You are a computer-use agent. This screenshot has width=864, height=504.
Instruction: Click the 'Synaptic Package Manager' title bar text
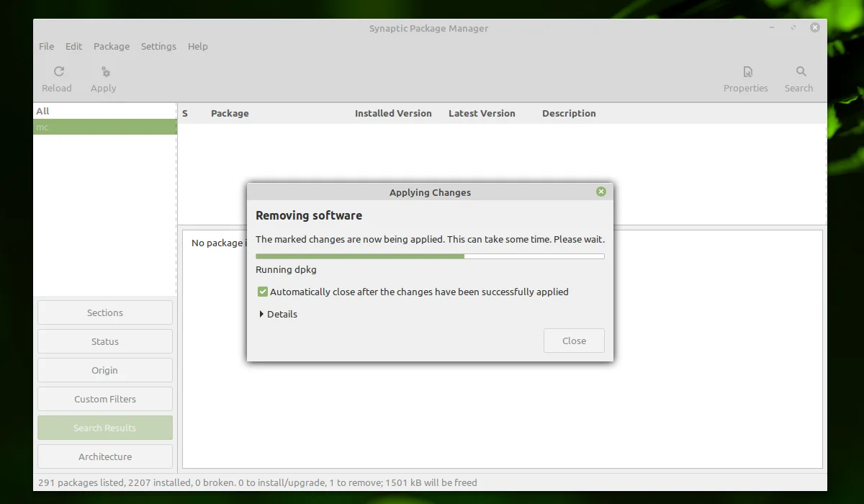click(x=428, y=29)
